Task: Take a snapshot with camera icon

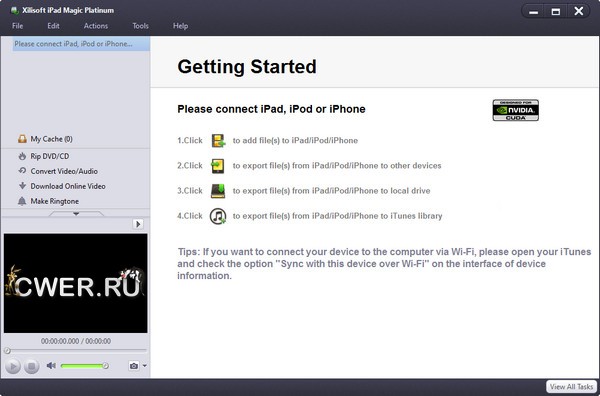Action: 134,366
